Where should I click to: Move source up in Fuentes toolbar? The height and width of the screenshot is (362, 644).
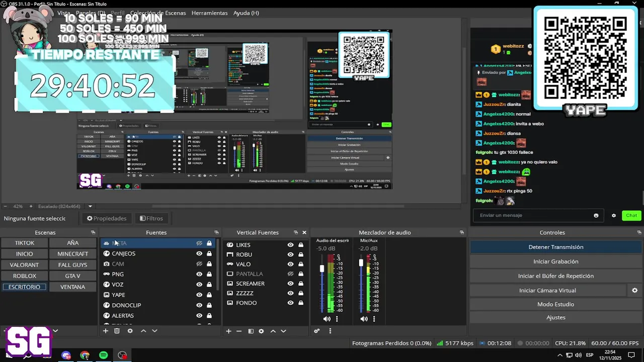click(143, 331)
